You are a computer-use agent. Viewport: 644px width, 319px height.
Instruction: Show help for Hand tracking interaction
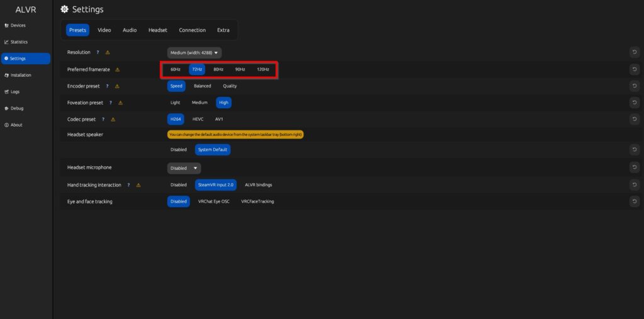128,185
